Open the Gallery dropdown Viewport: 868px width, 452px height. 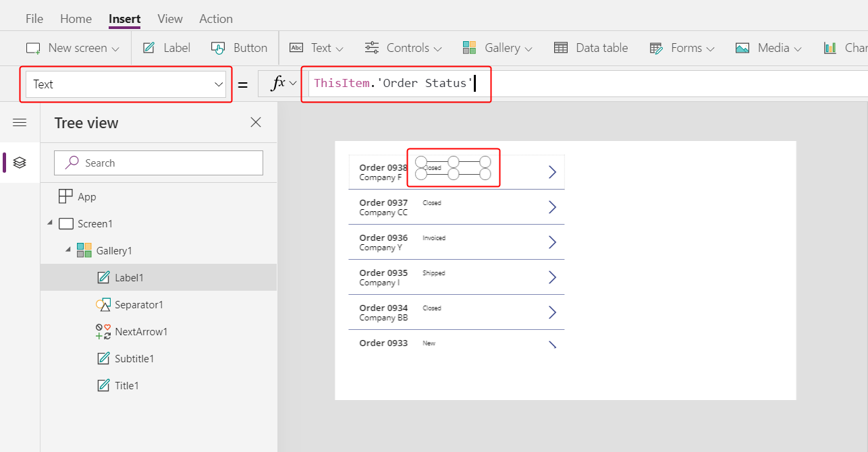(497, 48)
